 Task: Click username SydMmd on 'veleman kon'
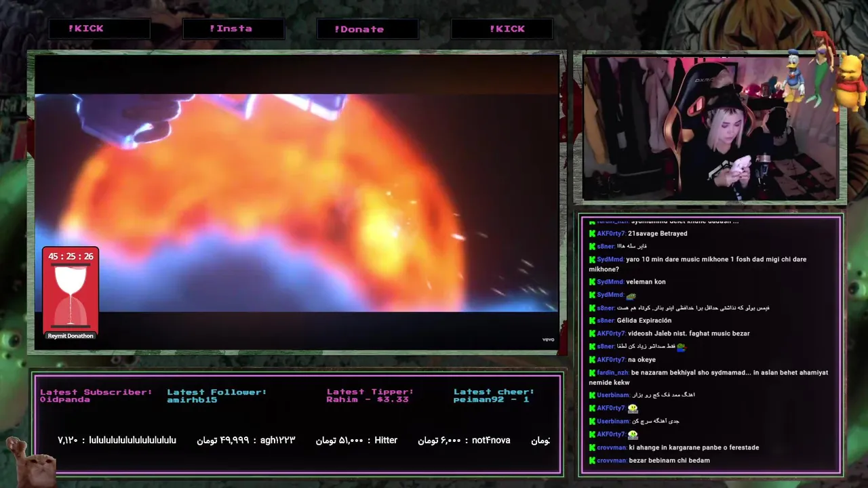610,281
